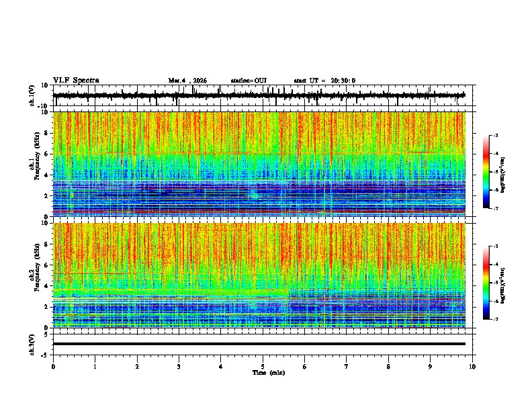Viewport: 532px width, 411px height.
Task: Select the date text "Mar.4 , 2026"
Action: point(187,81)
